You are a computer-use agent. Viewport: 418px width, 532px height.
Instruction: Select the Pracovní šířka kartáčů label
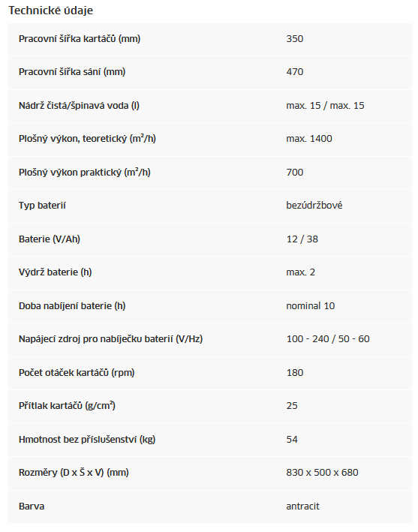tap(80, 39)
